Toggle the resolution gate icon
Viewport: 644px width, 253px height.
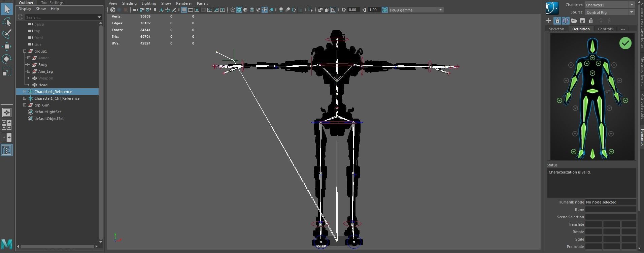pyautogui.click(x=197, y=10)
